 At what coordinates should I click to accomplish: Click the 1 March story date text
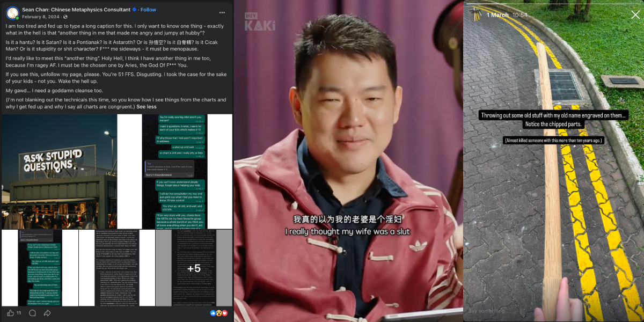(497, 15)
